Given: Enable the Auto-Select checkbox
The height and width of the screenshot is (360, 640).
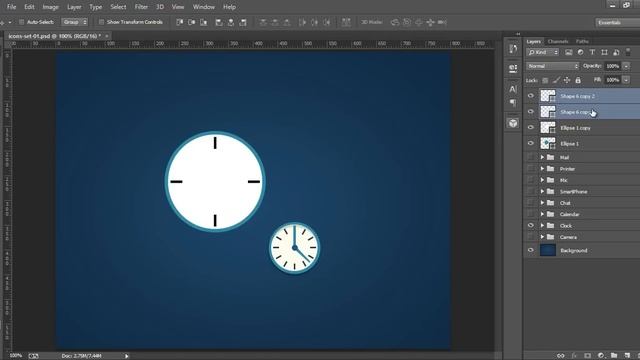Looking at the screenshot, I should [22, 22].
